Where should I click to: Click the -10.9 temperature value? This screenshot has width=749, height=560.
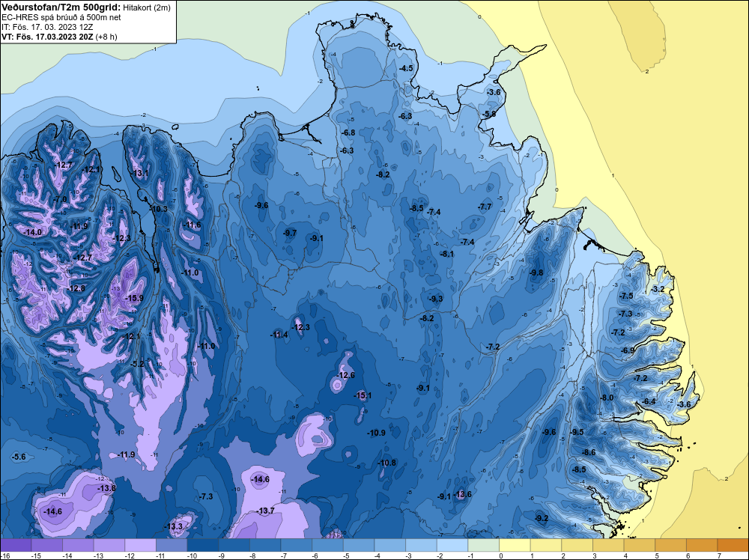(377, 433)
